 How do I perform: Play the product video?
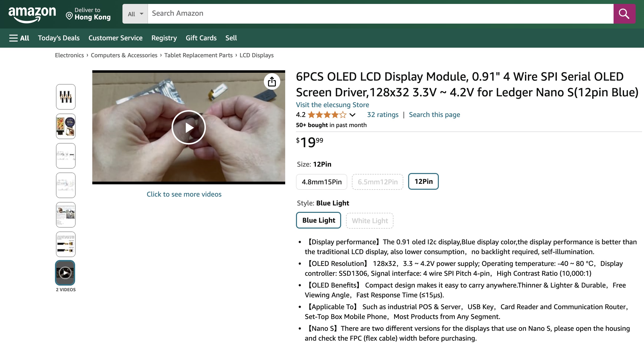(x=188, y=128)
